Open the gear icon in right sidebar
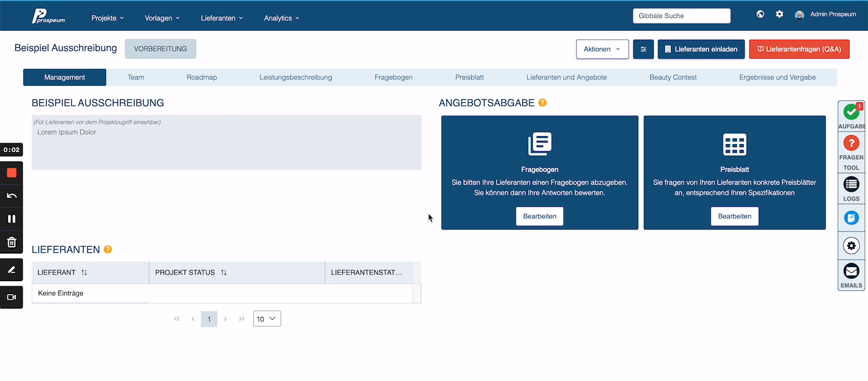Viewport: 868px width, 381px height. [x=851, y=246]
